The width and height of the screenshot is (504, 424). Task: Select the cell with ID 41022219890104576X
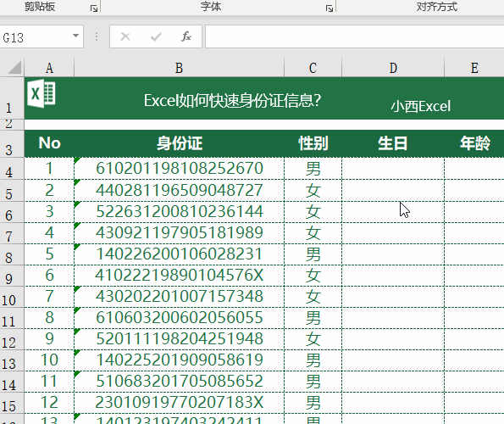pyautogui.click(x=180, y=276)
